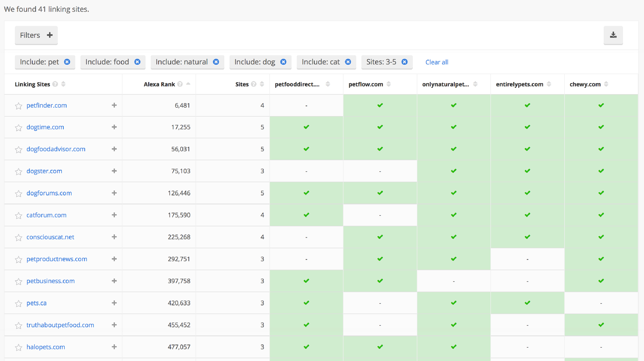Star pets.ca as favorite
The height and width of the screenshot is (361, 644).
pyautogui.click(x=18, y=304)
